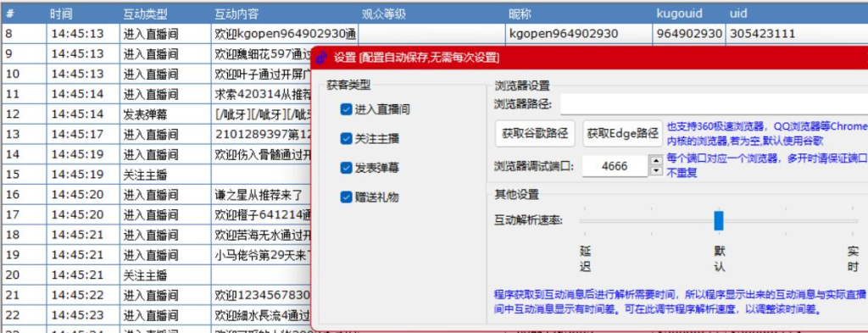This screenshot has width=868, height=333.
Task: Click the 昵称 column header
Action: click(x=579, y=14)
